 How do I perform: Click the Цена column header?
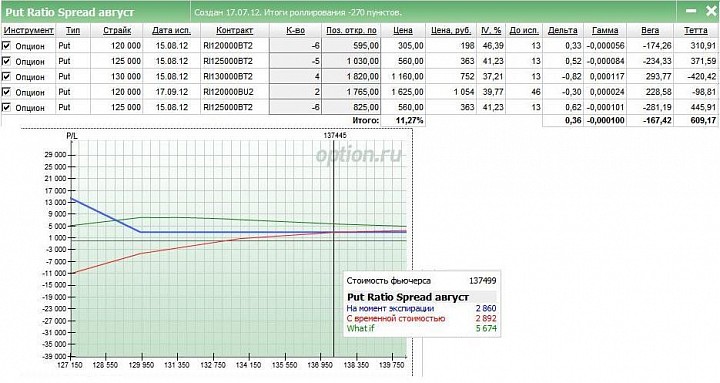pos(403,30)
